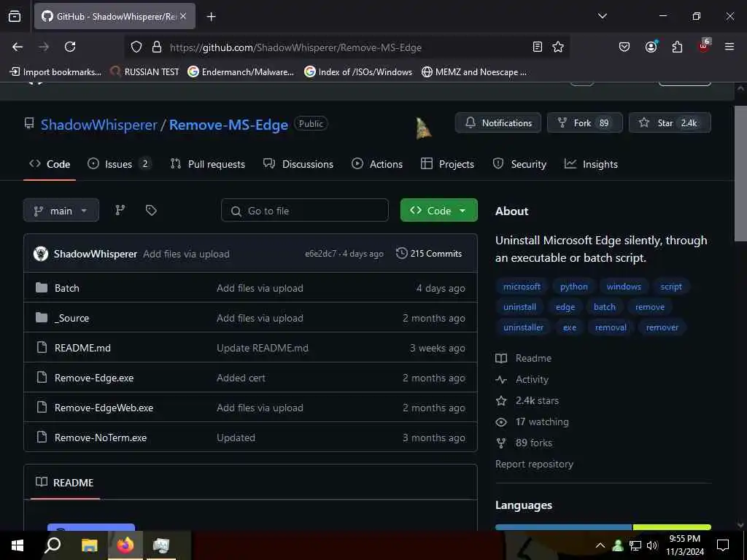View 89 forks link
The image size is (747, 560).
click(524, 443)
